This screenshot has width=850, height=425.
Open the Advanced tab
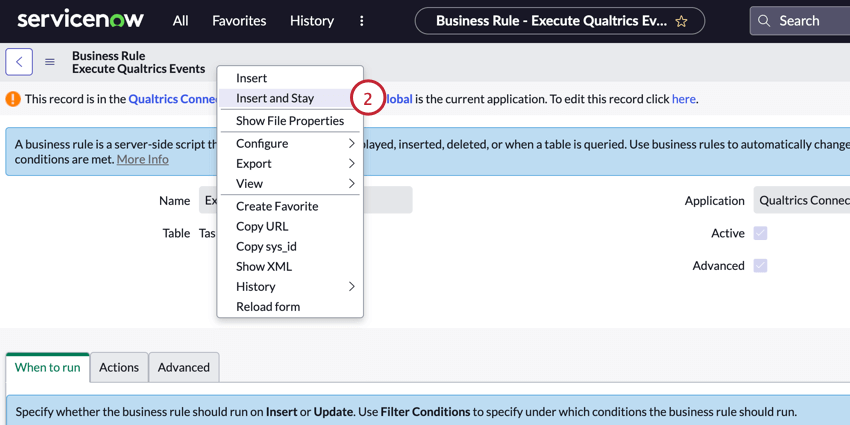coord(184,367)
